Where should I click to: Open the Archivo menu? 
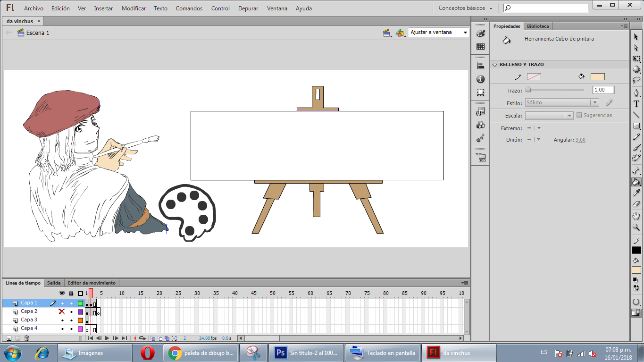pos(33,8)
